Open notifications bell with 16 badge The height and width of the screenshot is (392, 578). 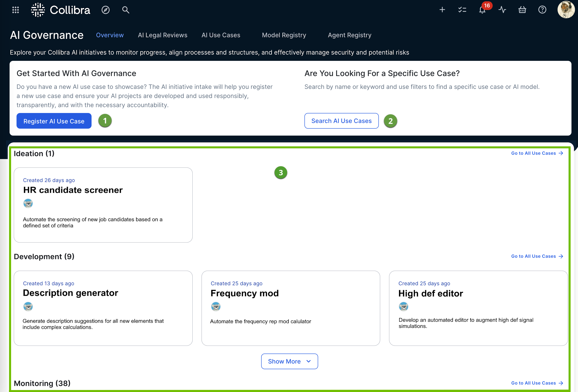tap(482, 10)
